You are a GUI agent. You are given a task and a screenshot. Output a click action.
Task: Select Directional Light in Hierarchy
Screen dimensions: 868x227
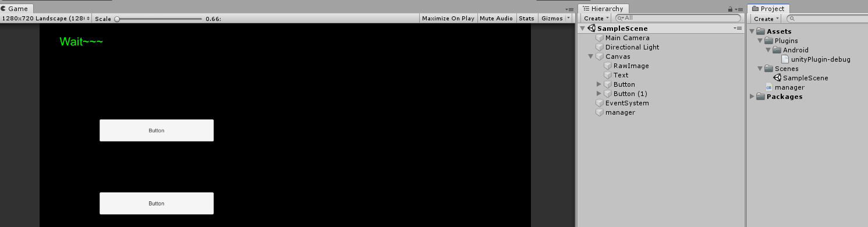632,47
